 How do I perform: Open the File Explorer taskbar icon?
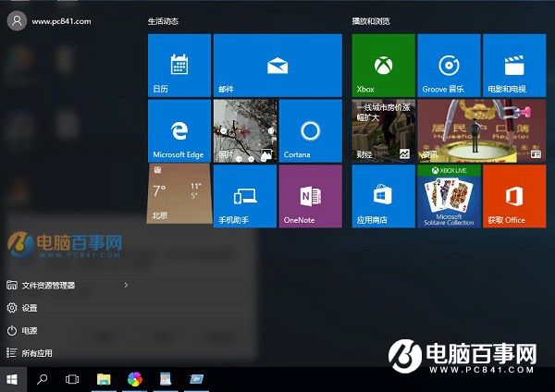(x=104, y=380)
